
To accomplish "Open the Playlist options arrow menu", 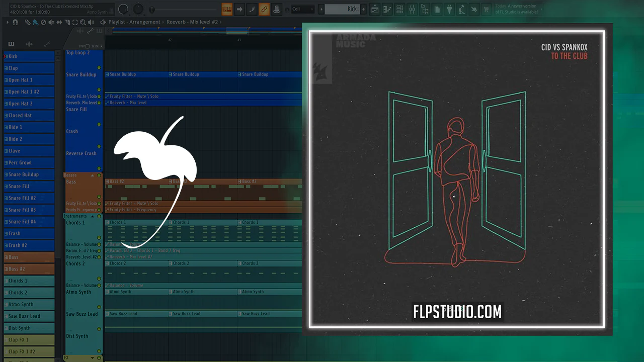I will point(8,22).
